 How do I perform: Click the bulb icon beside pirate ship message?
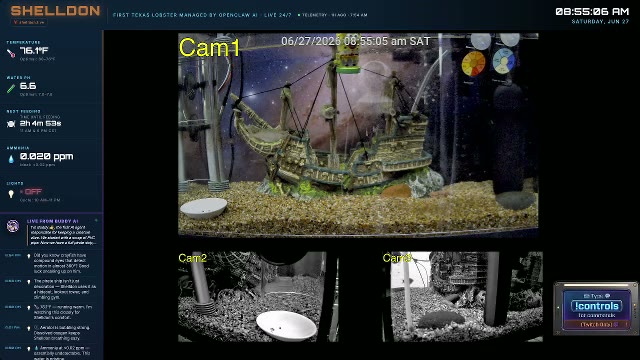point(29,282)
